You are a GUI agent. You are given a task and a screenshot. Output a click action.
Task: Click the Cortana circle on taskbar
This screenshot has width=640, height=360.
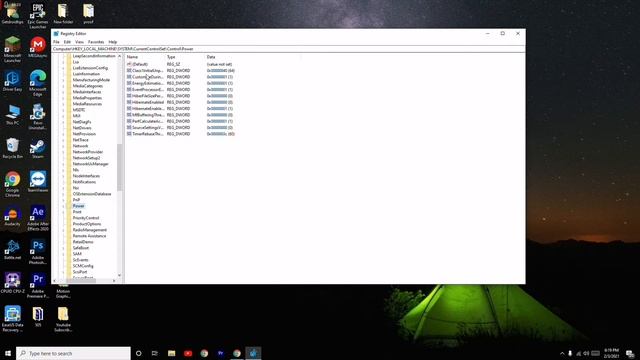138,353
